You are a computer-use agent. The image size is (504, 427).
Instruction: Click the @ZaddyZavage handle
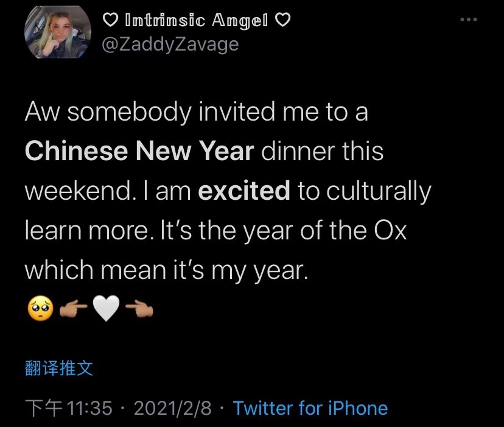point(170,44)
